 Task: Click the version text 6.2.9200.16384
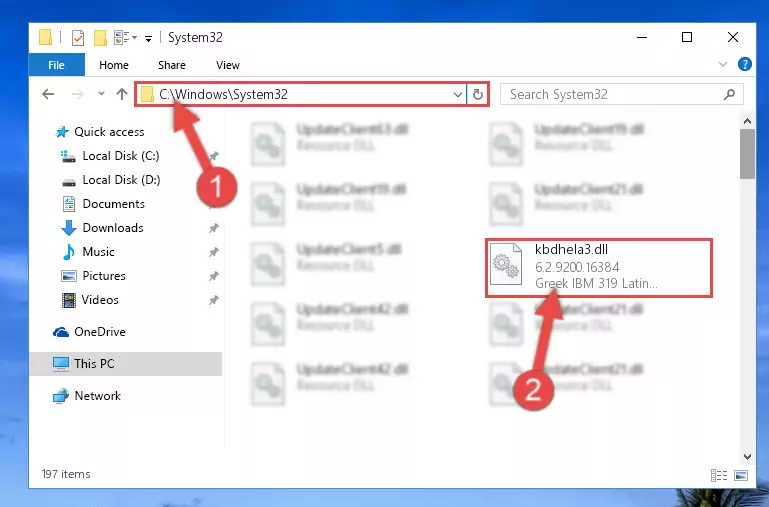[577, 267]
